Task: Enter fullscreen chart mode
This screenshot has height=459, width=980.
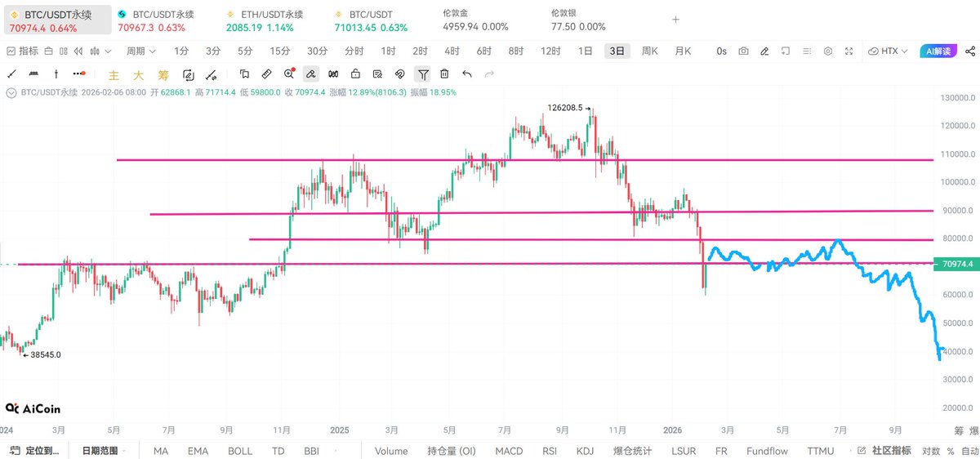Action: [x=849, y=51]
